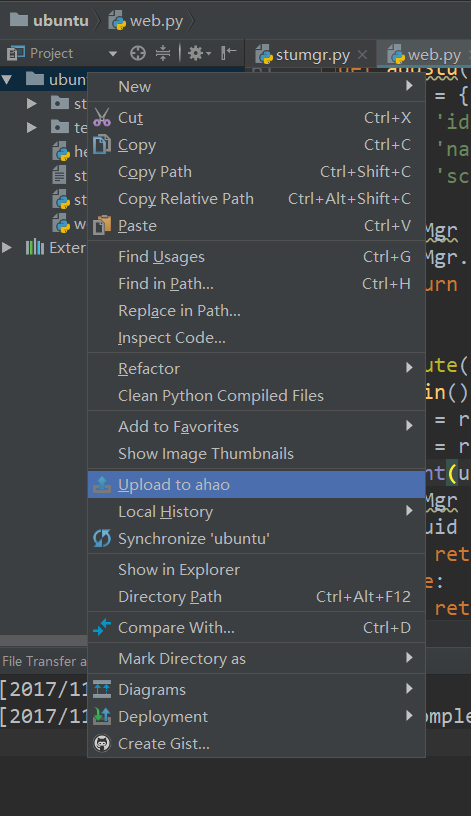This screenshot has height=816, width=471.
Task: Select Find in Path... entry
Action: pyautogui.click(x=257, y=284)
